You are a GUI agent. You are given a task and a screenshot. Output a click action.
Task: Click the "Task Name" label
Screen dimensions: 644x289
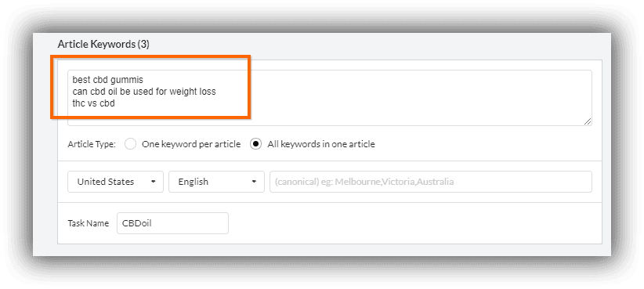(x=89, y=223)
